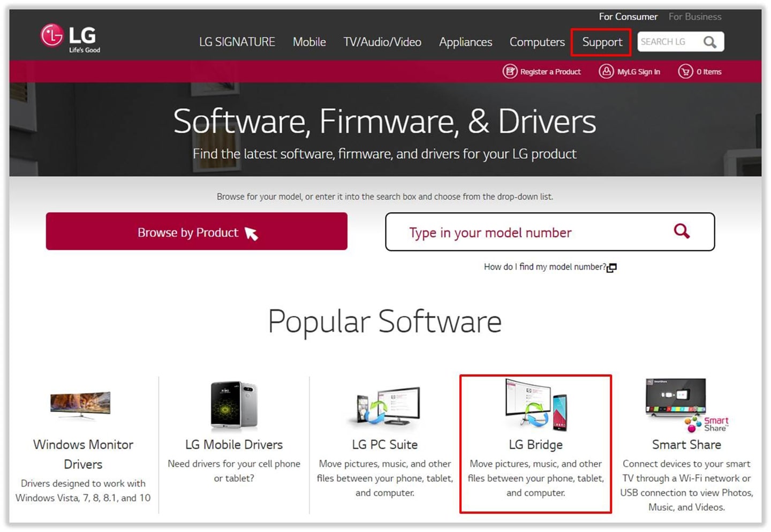Select the LG SIGNATURE menu item

[237, 42]
